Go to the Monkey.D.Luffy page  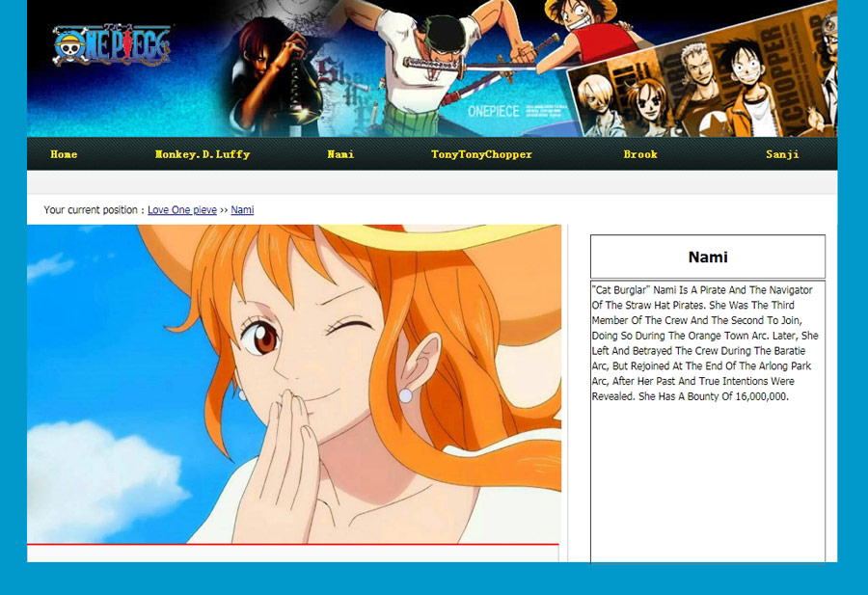[x=203, y=154]
